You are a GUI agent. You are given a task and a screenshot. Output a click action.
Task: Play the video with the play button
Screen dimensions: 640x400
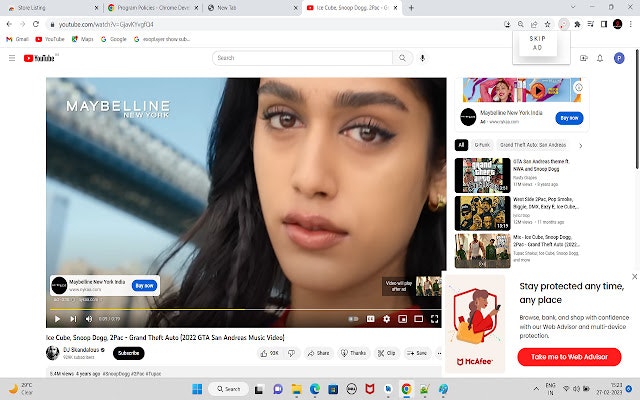[x=57, y=319]
